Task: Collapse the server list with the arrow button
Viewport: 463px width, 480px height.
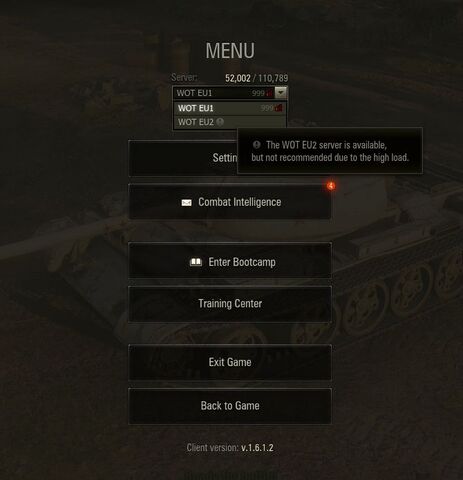Action: tap(281, 92)
